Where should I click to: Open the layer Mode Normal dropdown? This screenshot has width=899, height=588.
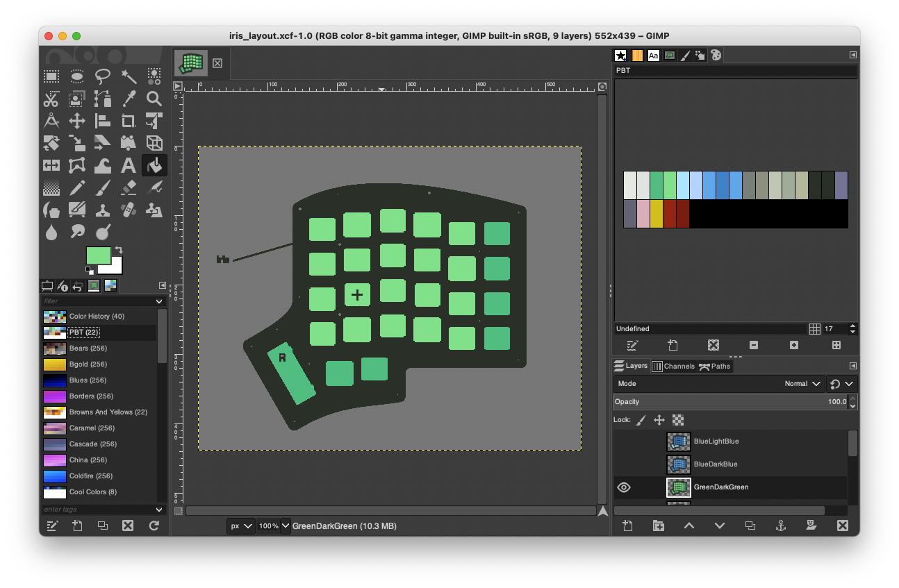tap(719, 383)
